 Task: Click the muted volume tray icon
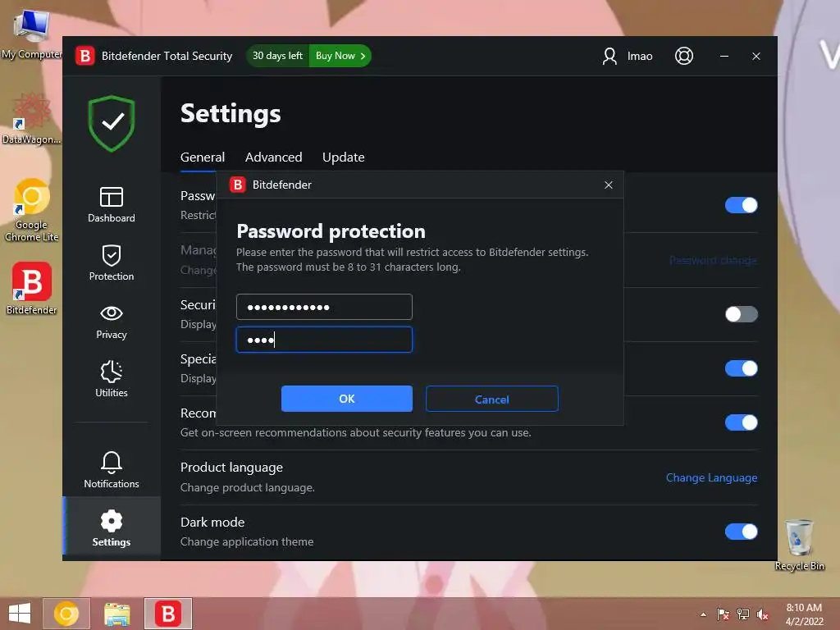(x=762, y=614)
